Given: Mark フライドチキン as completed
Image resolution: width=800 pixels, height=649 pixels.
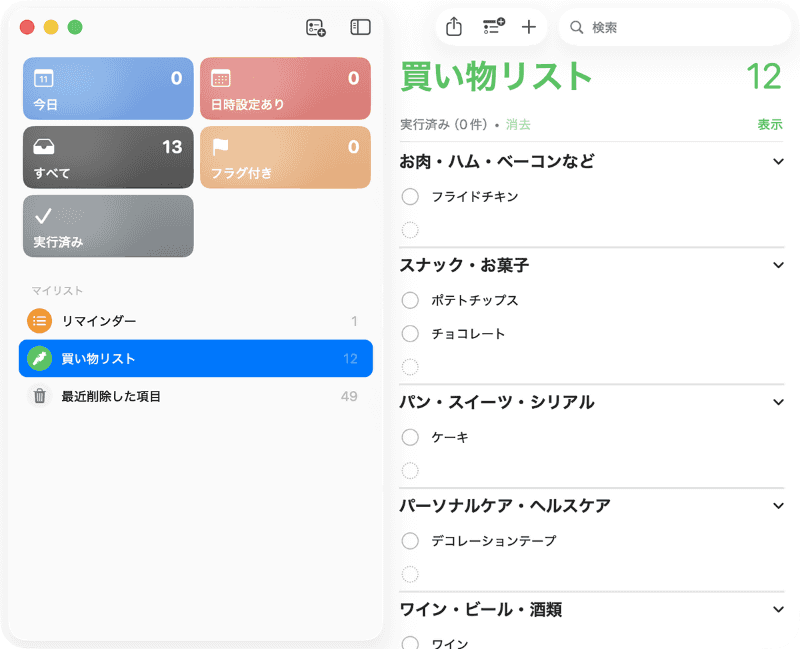Looking at the screenshot, I should (409, 196).
